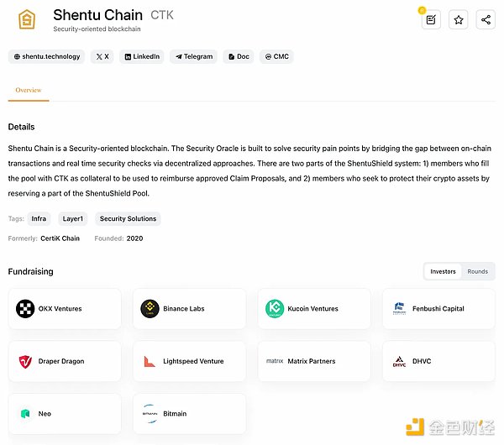Open the Fenbushi Capital investor card

click(438, 309)
